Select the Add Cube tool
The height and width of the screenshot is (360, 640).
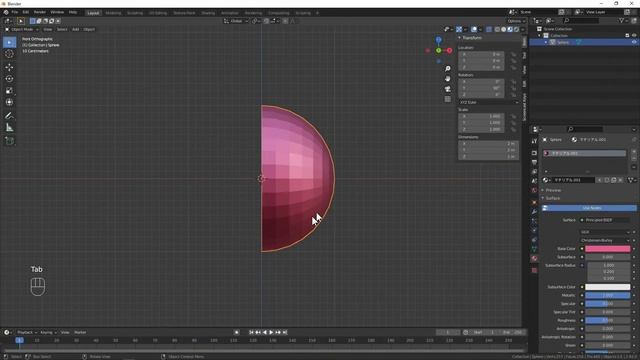pos(9,141)
